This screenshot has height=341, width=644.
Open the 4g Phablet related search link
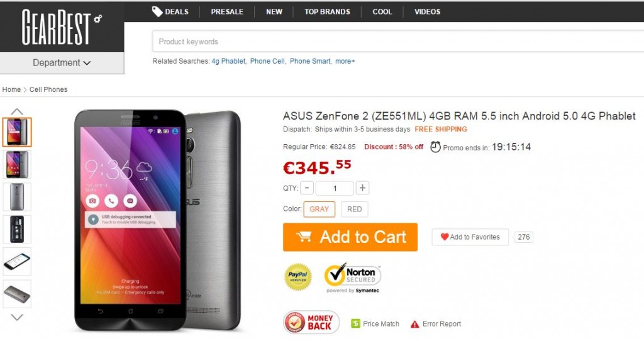(228, 61)
